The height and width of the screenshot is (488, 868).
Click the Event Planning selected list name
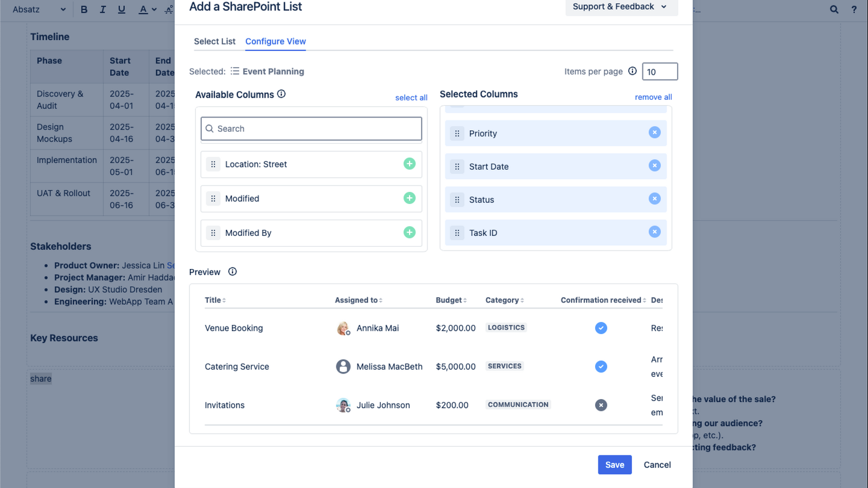tap(273, 72)
